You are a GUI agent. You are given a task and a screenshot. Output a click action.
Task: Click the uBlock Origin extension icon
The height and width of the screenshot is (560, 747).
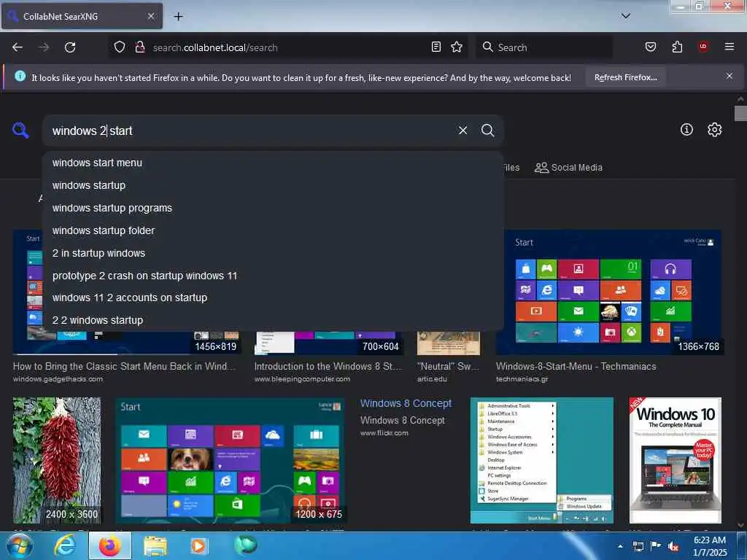pyautogui.click(x=703, y=47)
